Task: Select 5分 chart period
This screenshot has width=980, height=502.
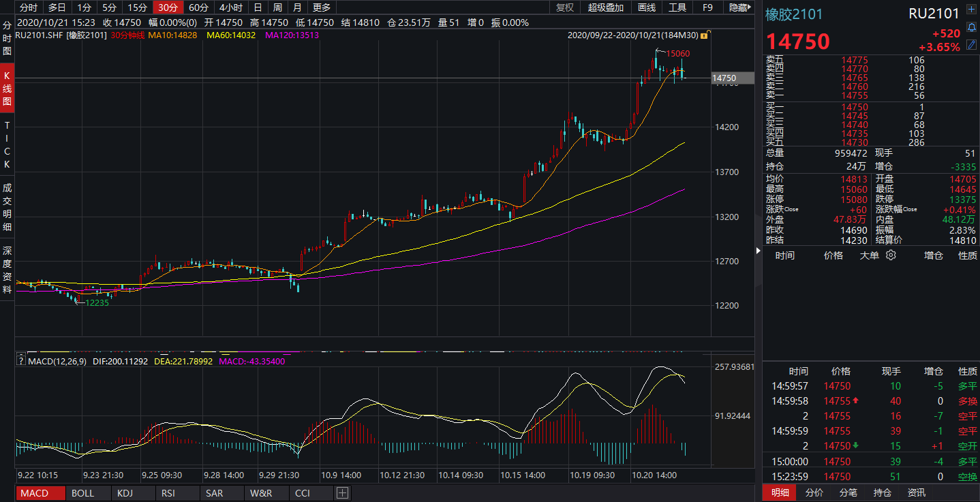Action: [x=109, y=7]
